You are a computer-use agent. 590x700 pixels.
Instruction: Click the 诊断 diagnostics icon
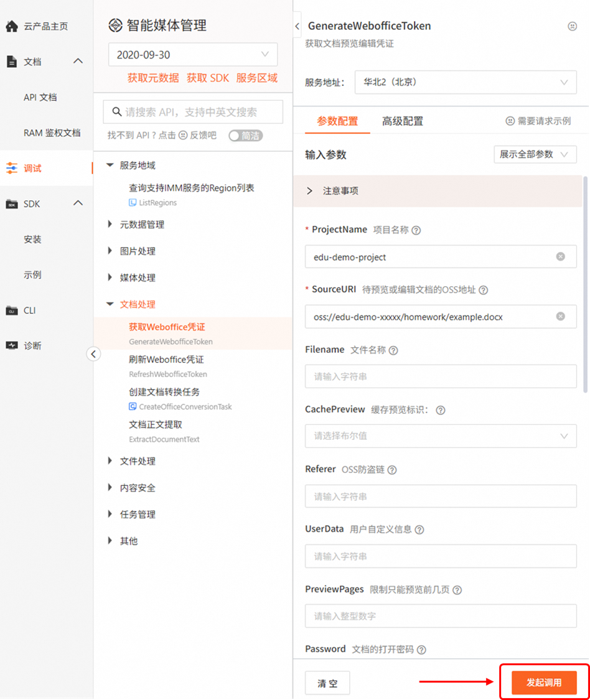pos(12,345)
